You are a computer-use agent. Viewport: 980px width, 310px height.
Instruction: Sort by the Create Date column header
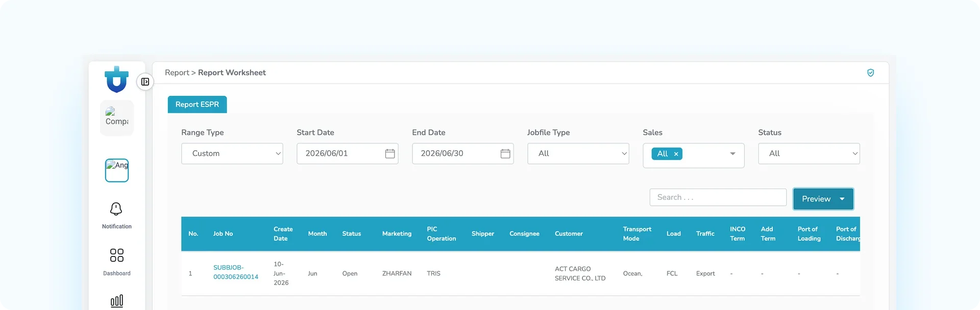(x=283, y=234)
